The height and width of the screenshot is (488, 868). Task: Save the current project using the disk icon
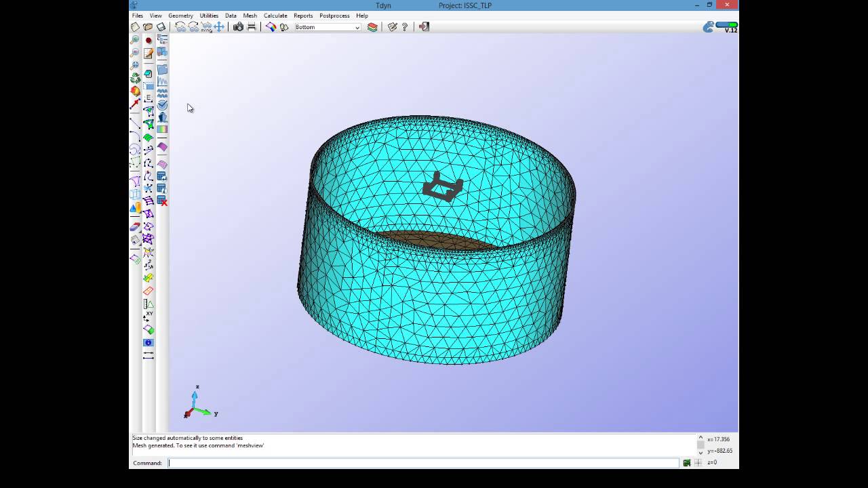[x=161, y=26]
